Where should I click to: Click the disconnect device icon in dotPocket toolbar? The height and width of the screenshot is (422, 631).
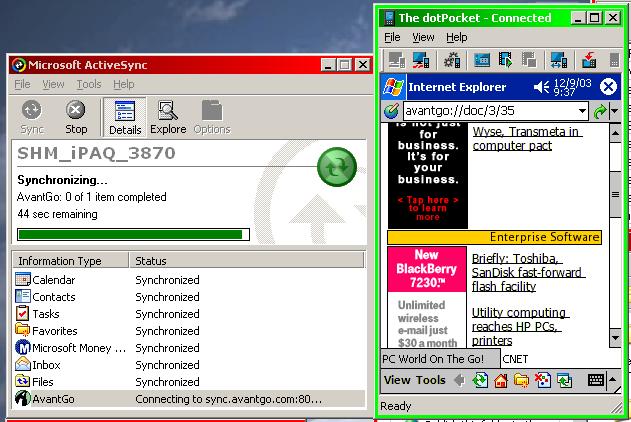click(421, 60)
